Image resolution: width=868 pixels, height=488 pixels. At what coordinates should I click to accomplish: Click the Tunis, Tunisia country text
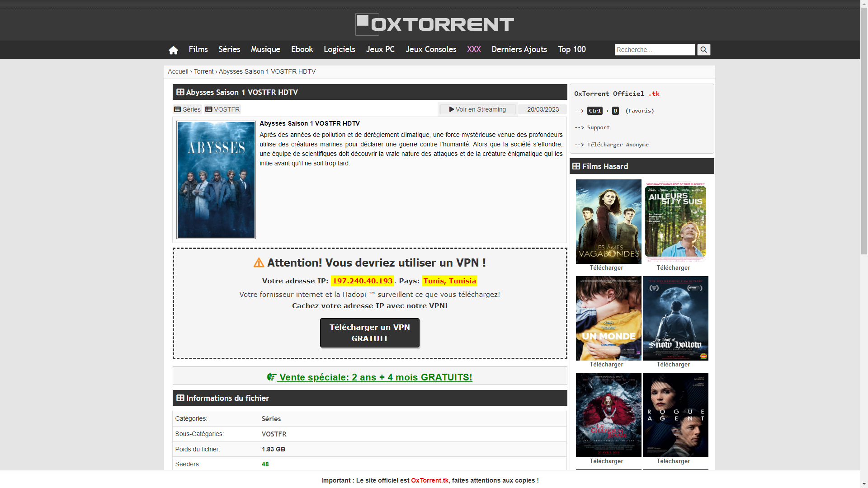point(449,281)
